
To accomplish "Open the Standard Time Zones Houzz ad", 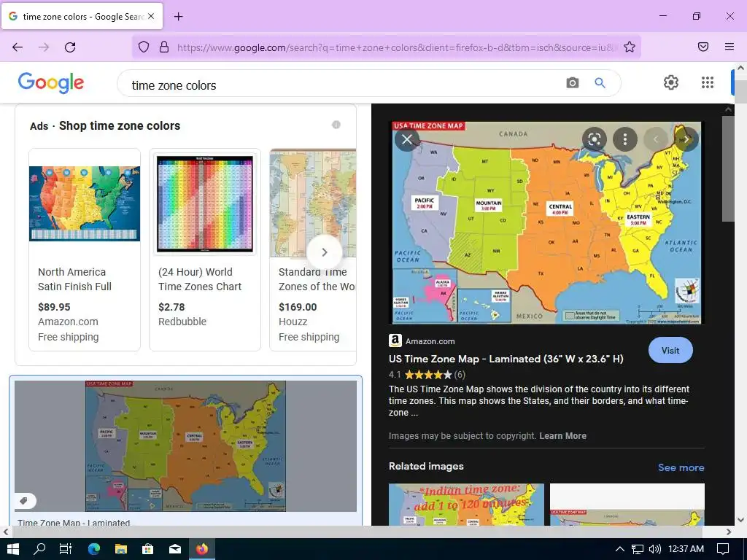I will [x=313, y=249].
